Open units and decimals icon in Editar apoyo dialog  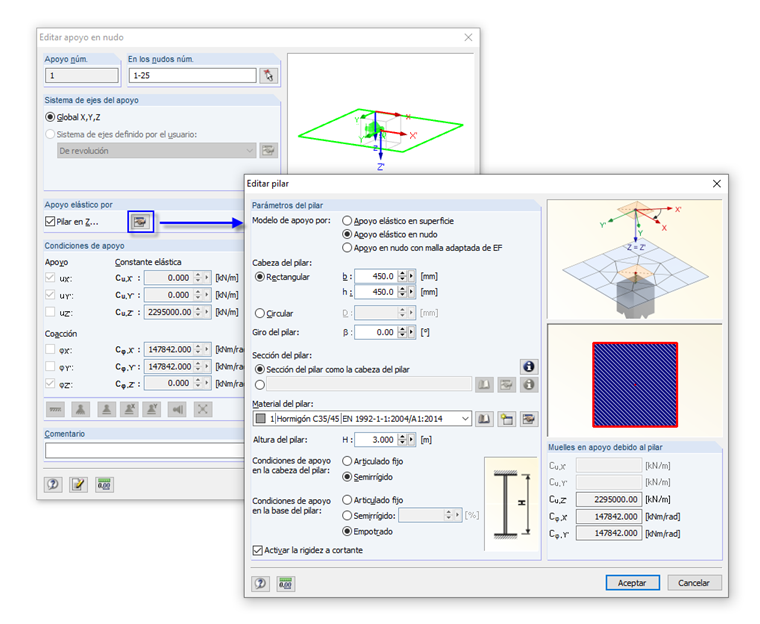104,484
